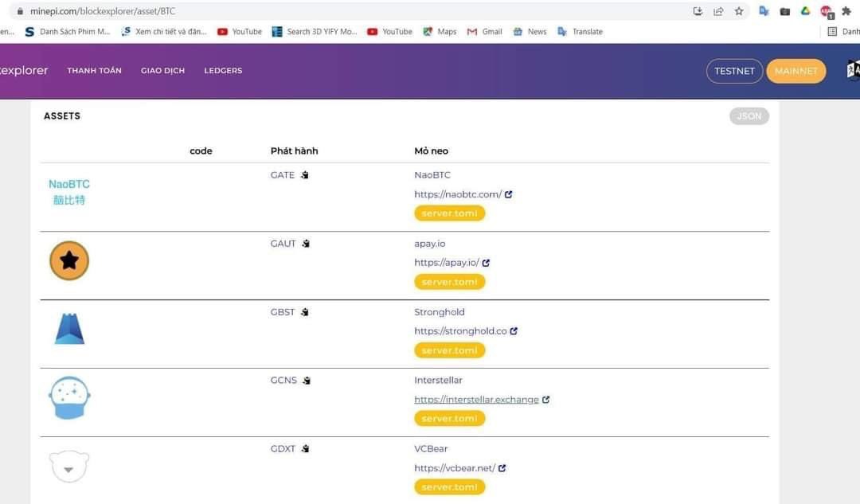This screenshot has width=860, height=504.
Task: Click the apay.io star coin logo
Action: point(69,260)
